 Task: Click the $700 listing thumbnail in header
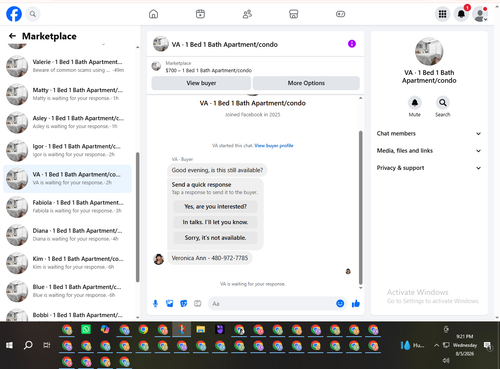[156, 66]
